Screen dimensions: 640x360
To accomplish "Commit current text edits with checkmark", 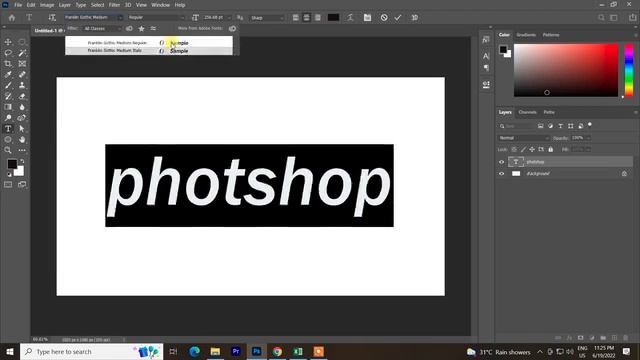I will coord(398,18).
